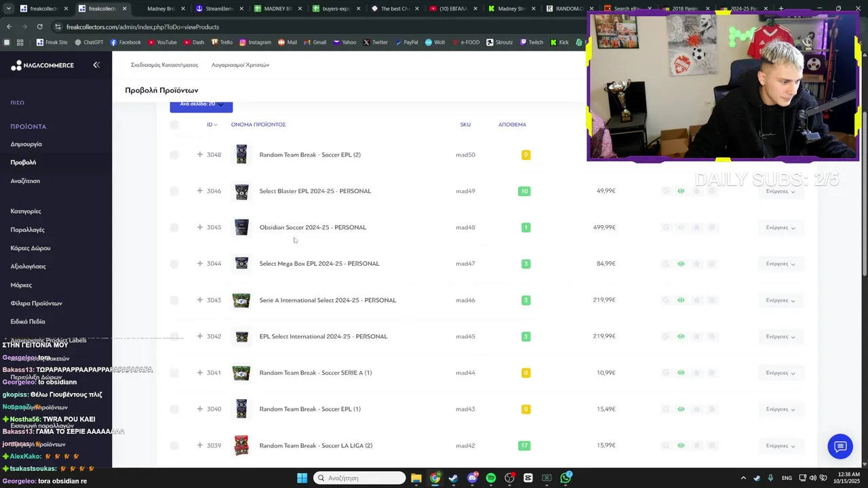Viewport: 868px width, 488px height.
Task: Open the Gmail bookmark
Action: click(315, 42)
